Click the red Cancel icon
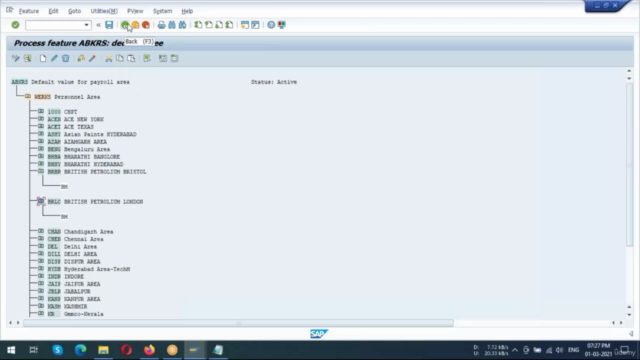Screen dimensions: 640x360 tap(146, 25)
